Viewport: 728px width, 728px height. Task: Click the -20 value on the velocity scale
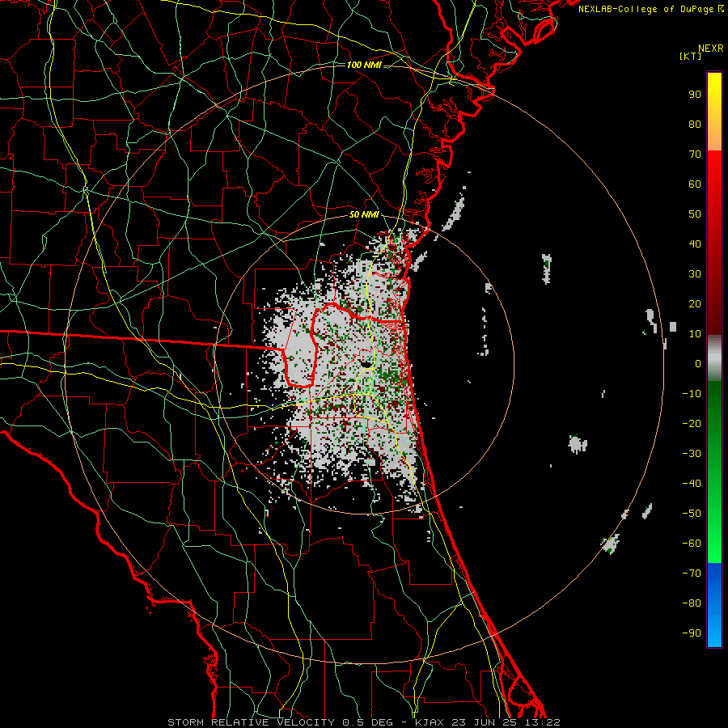(x=692, y=424)
